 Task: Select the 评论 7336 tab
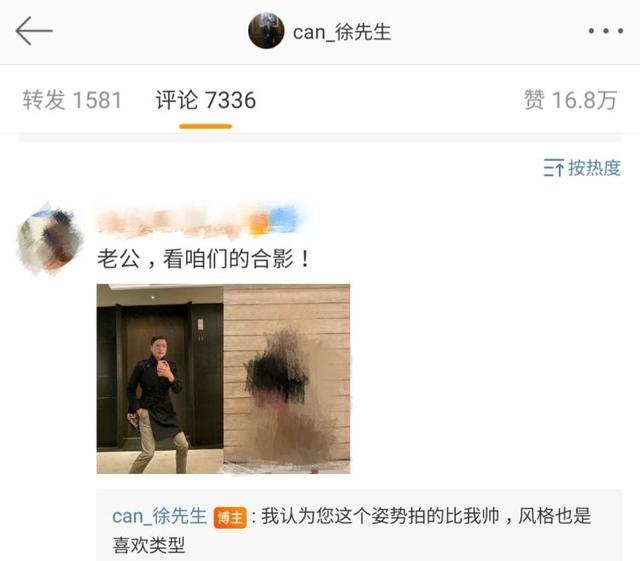click(206, 100)
